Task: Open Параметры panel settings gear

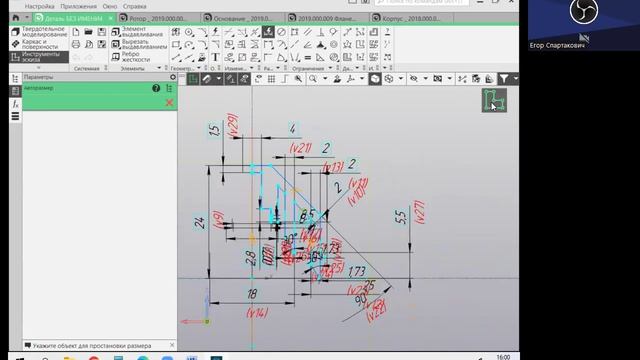Action: point(173,77)
